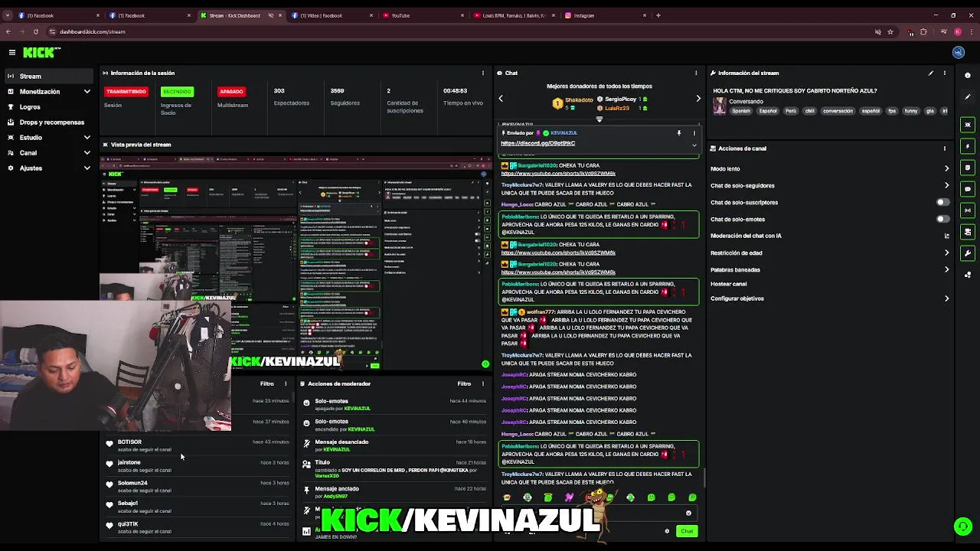This screenshot has height=551, width=980.
Task: Toggle the note panel icon in right toolbar
Action: pos(968,168)
